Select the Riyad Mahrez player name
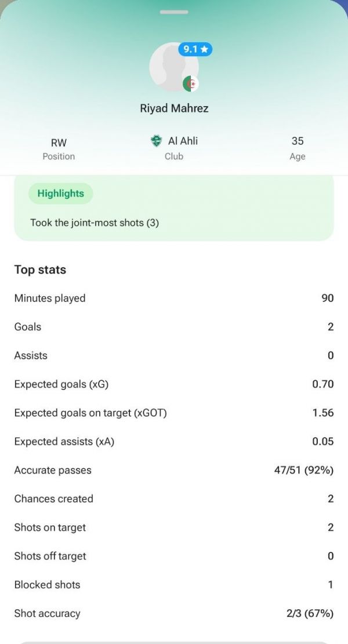The width and height of the screenshot is (348, 644). tap(174, 108)
